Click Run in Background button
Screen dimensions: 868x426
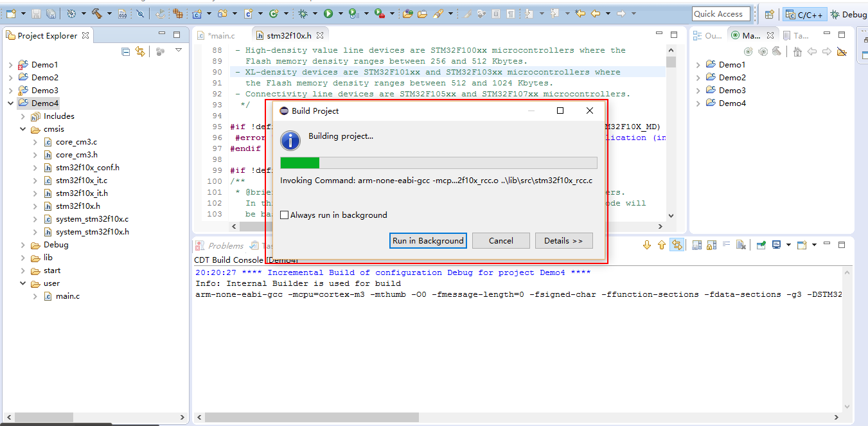coord(428,240)
